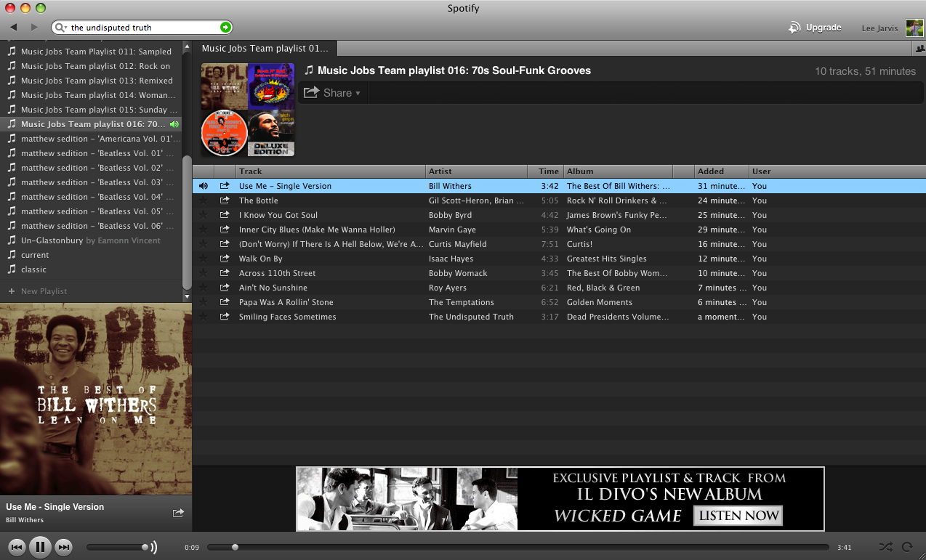Open artist Marvin Gaye in track list
Image resolution: width=926 pixels, height=560 pixels.
(452, 230)
